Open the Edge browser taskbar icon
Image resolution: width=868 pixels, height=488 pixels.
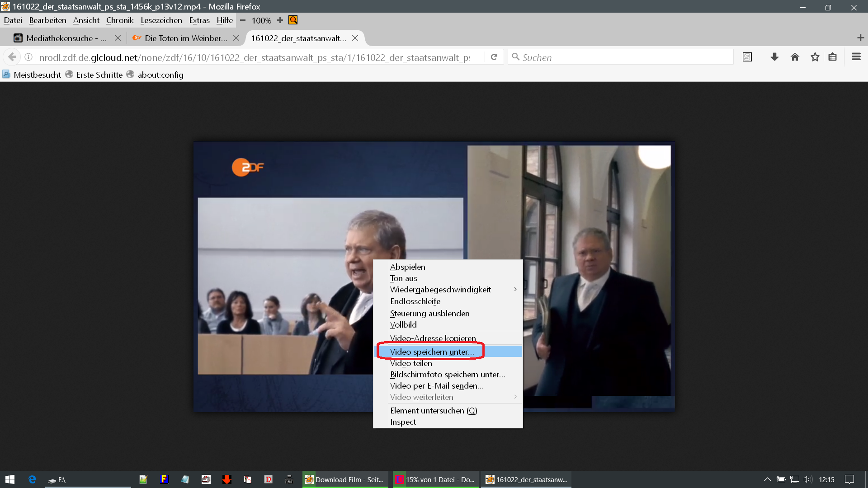pos(32,479)
